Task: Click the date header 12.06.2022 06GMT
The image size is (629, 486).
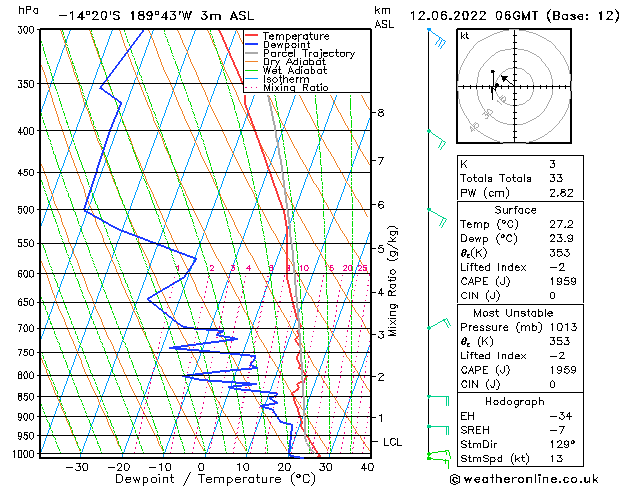Action: point(473,16)
